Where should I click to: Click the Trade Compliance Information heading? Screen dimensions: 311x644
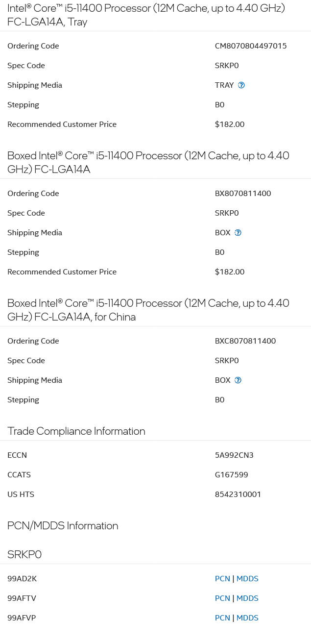coord(76,431)
